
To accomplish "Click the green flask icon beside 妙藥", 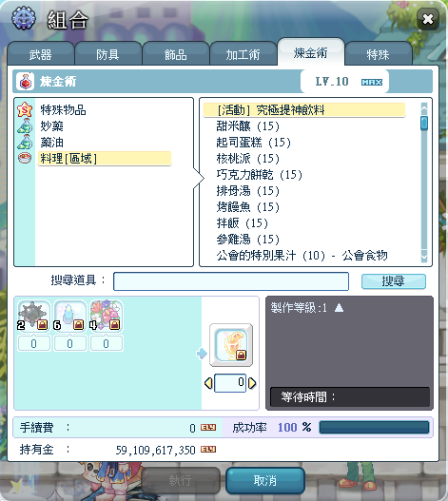I will [25, 125].
